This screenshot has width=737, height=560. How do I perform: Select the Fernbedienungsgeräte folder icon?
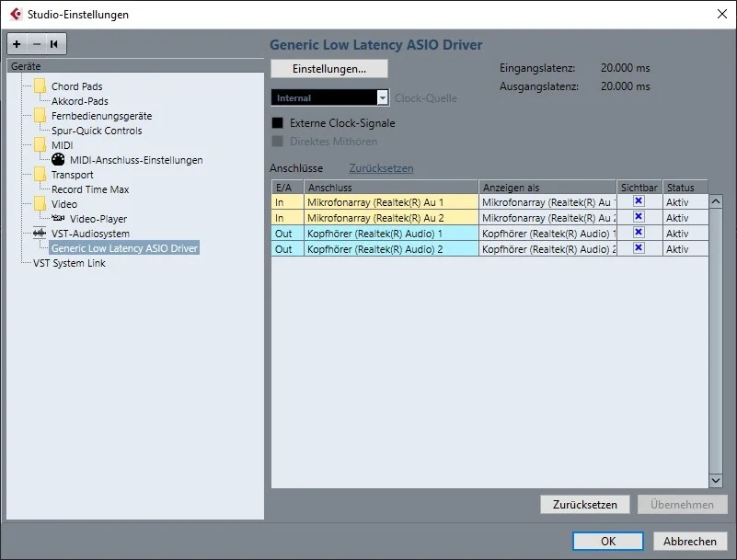(40, 116)
